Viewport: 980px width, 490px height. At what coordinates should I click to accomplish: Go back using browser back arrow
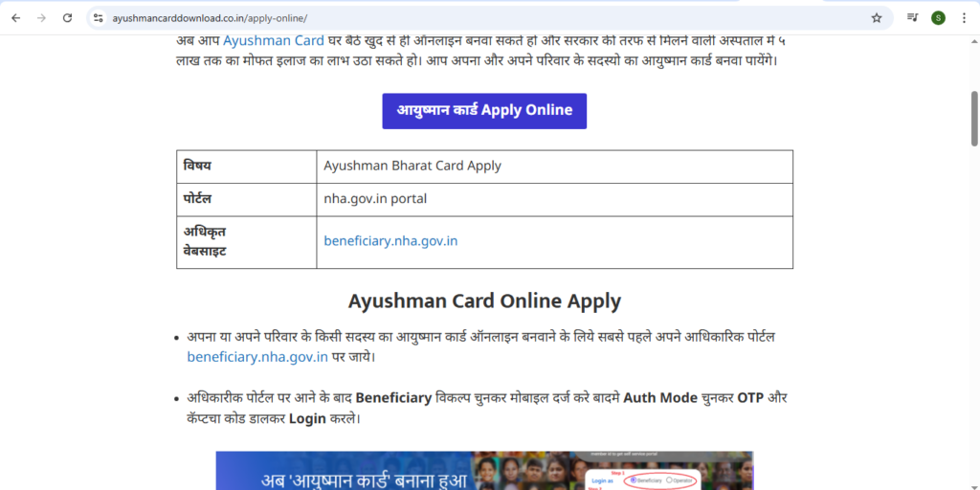pos(15,18)
